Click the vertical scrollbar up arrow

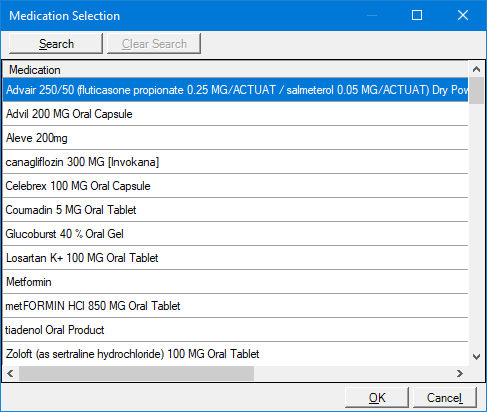[x=476, y=69]
